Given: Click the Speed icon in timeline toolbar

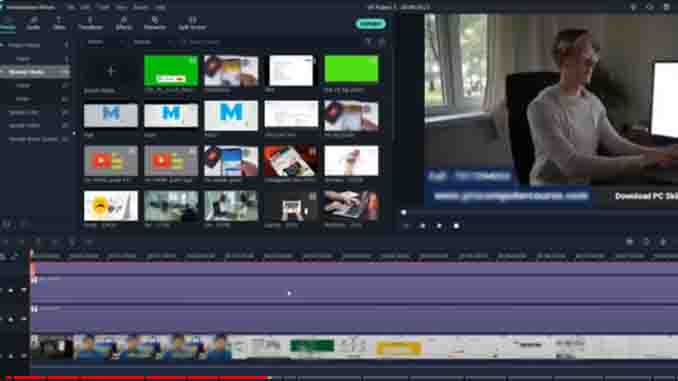Looking at the screenshot, I should (89, 242).
